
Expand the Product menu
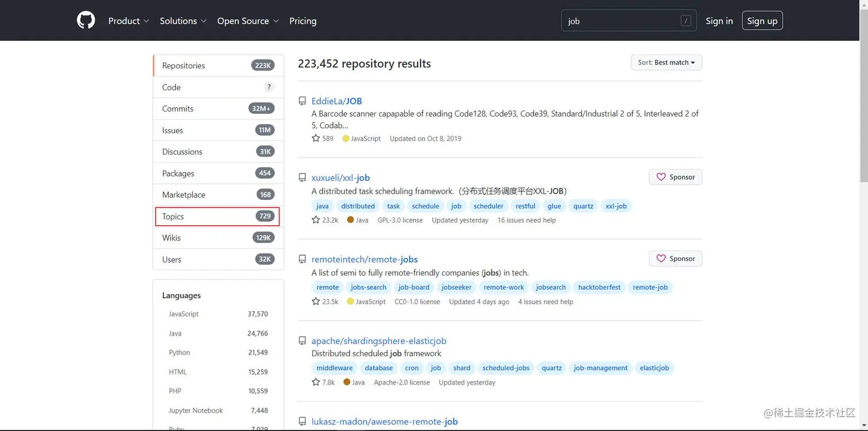[x=129, y=21]
